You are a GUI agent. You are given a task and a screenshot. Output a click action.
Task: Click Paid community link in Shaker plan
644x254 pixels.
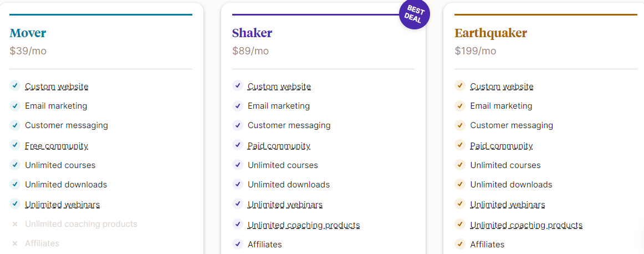click(x=279, y=146)
